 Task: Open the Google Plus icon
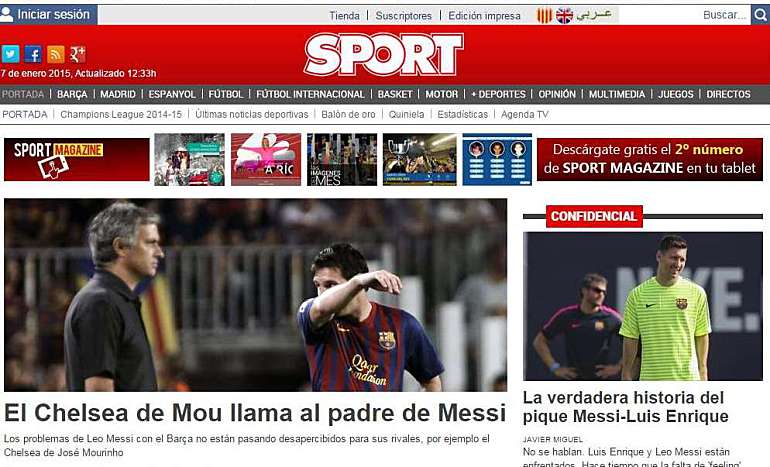point(78,54)
